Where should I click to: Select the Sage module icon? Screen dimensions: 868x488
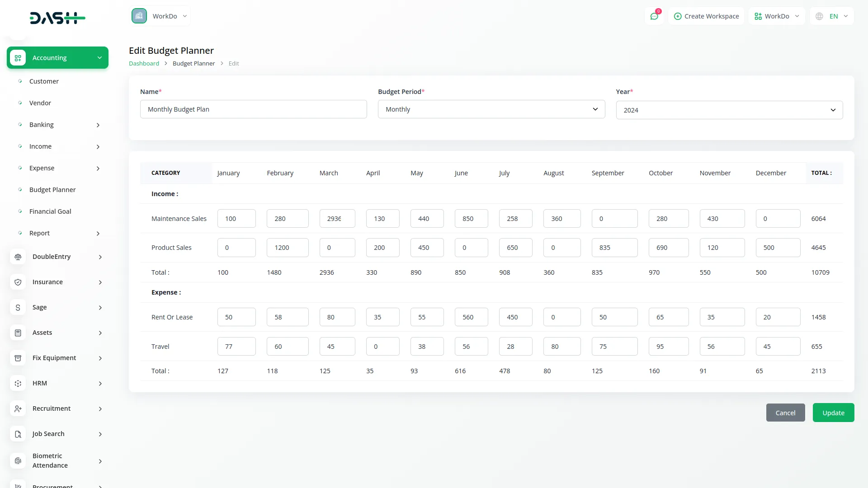tap(18, 307)
